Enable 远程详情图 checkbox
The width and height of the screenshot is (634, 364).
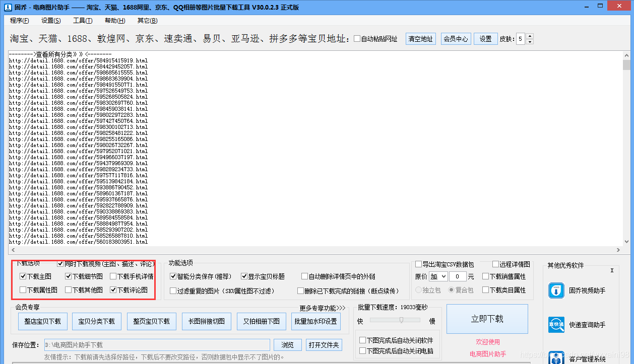coord(495,264)
